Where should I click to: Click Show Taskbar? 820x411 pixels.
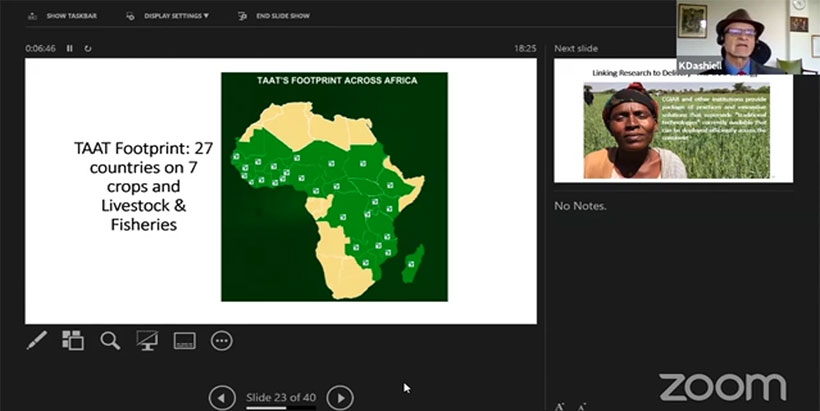tap(63, 16)
